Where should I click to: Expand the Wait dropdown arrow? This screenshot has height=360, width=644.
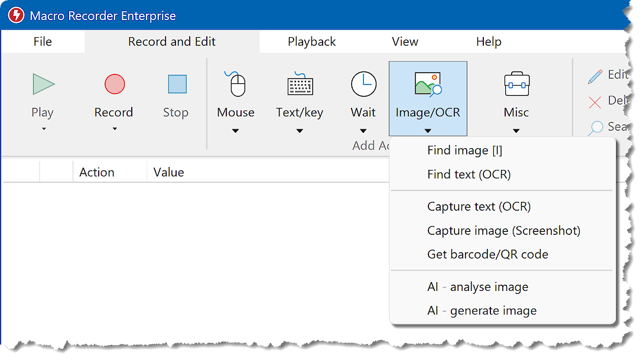click(363, 131)
